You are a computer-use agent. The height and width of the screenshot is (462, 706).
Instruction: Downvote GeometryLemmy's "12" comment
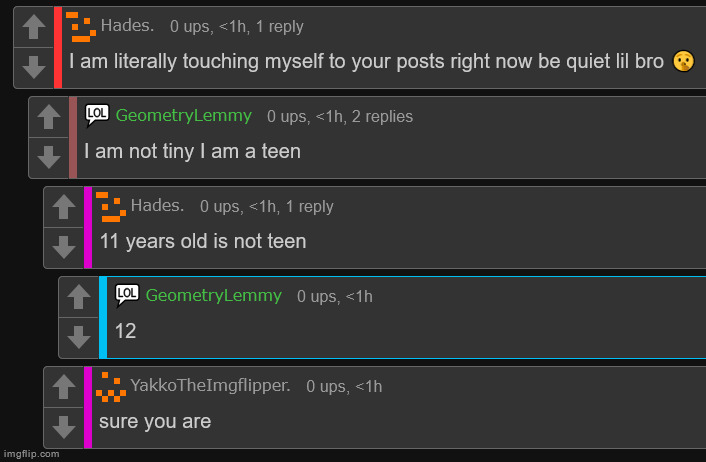tap(79, 337)
